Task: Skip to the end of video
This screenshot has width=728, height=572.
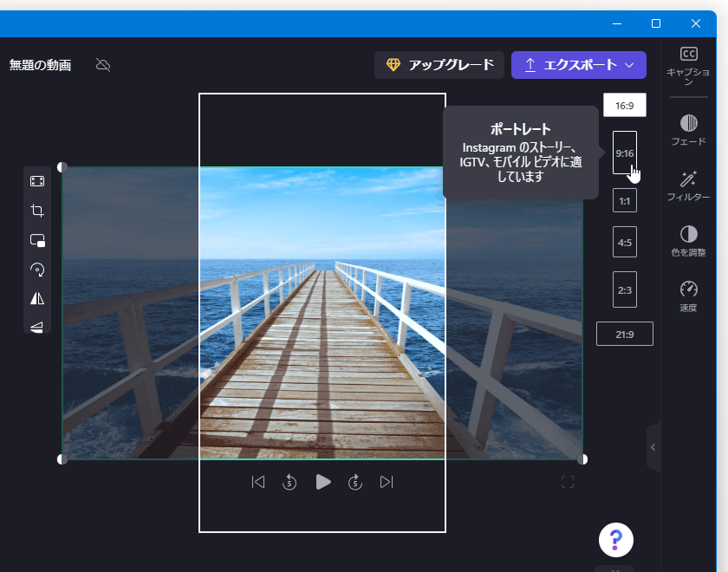Action: click(387, 482)
